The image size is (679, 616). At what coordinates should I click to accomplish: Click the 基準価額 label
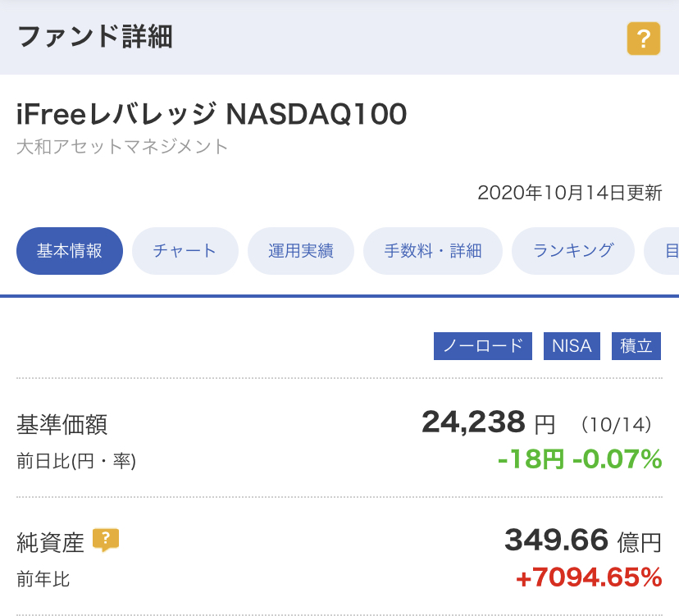pos(62,425)
